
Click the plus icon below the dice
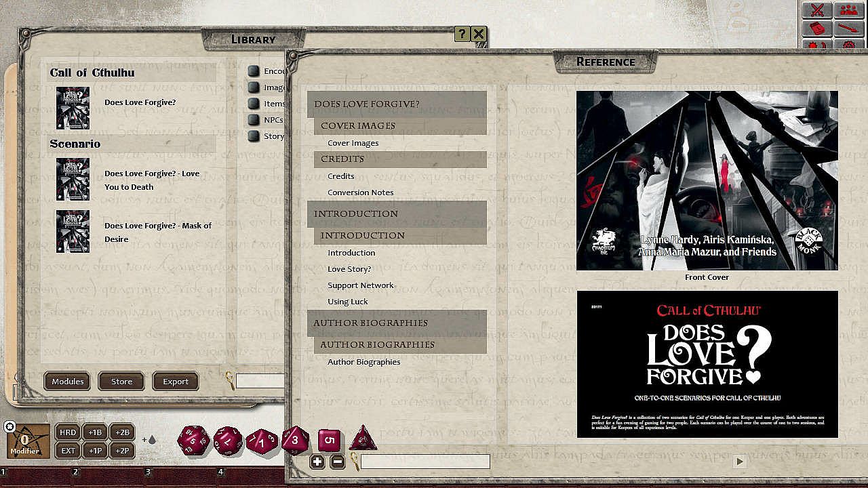point(317,462)
